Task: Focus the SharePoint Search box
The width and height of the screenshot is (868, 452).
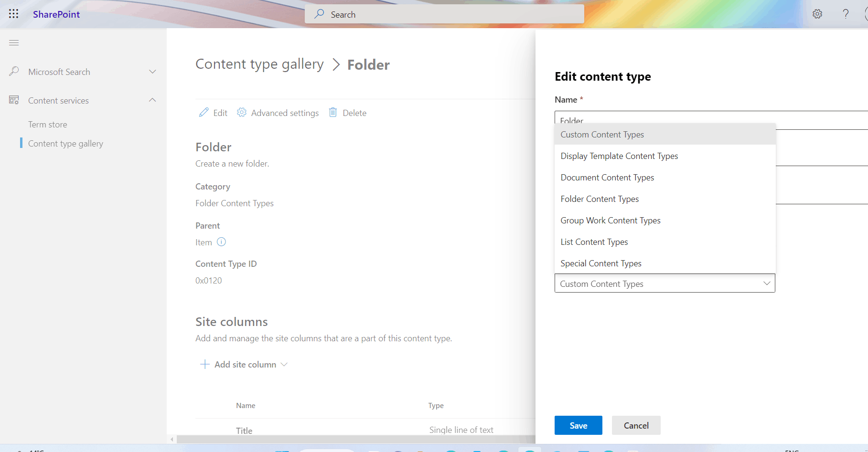Action: point(444,14)
